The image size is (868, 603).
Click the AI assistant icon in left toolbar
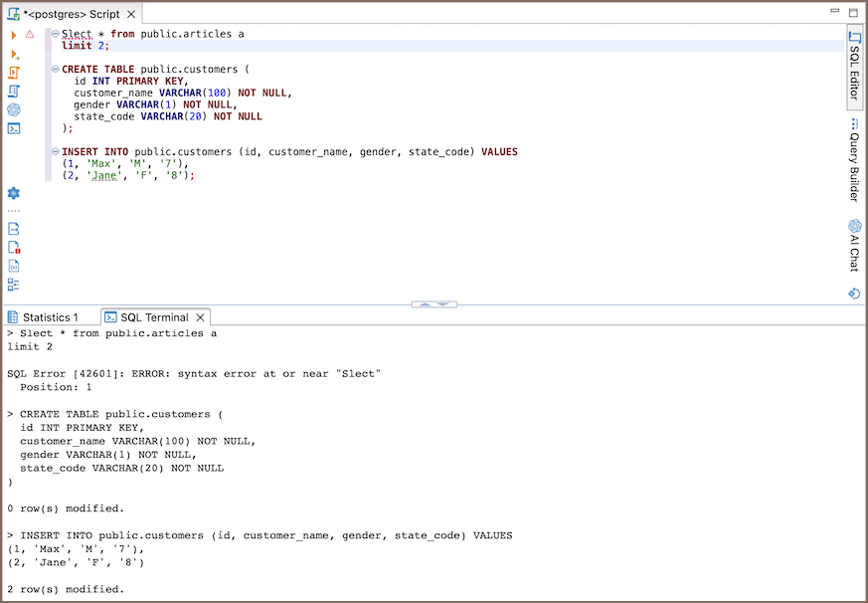point(14,109)
